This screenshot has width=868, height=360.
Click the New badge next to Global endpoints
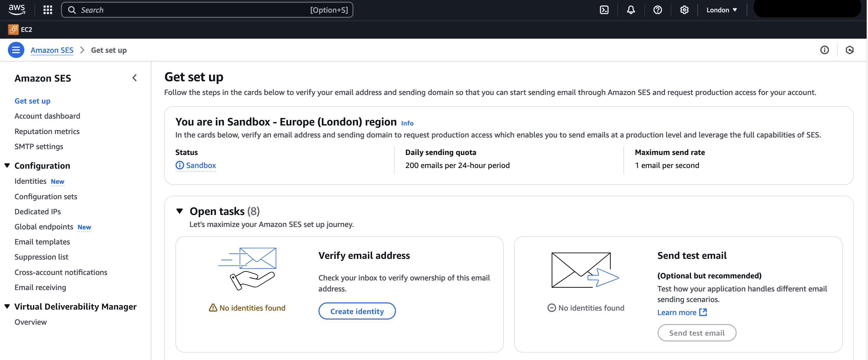point(84,227)
